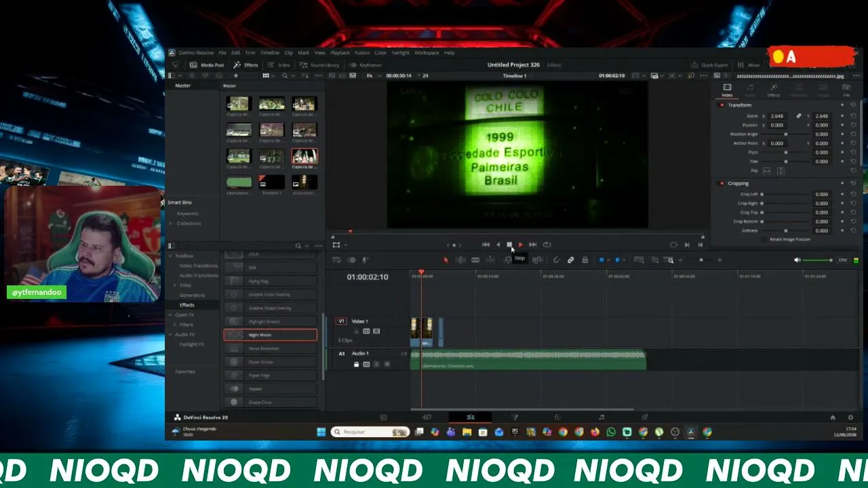Open the Clip menu
868x488 pixels.
click(x=288, y=53)
